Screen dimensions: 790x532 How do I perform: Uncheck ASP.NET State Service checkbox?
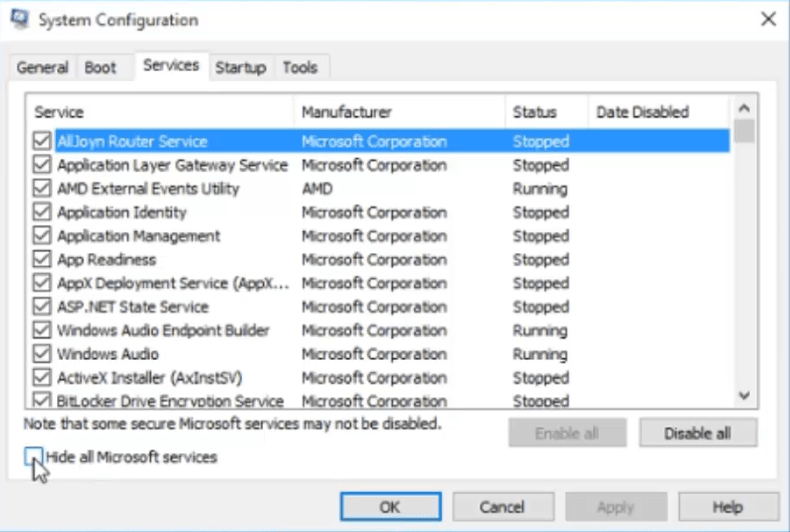pyautogui.click(x=42, y=307)
